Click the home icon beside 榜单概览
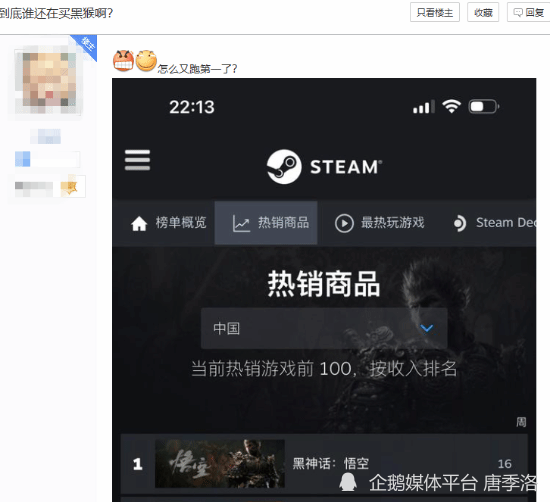The height and width of the screenshot is (502, 550). coord(139,223)
